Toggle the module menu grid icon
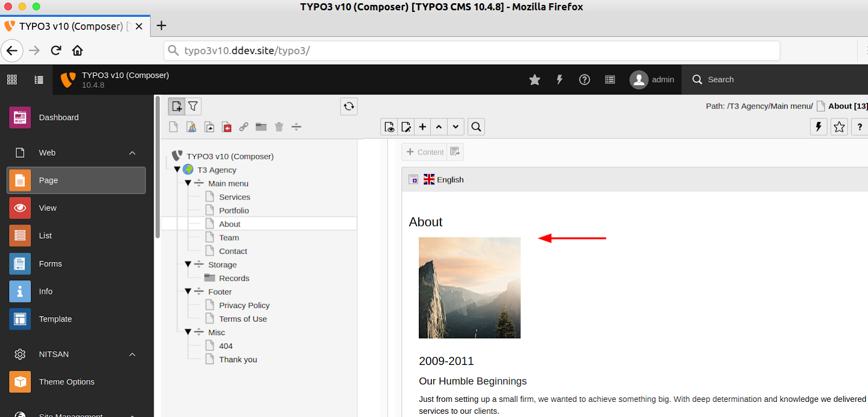 [12, 80]
